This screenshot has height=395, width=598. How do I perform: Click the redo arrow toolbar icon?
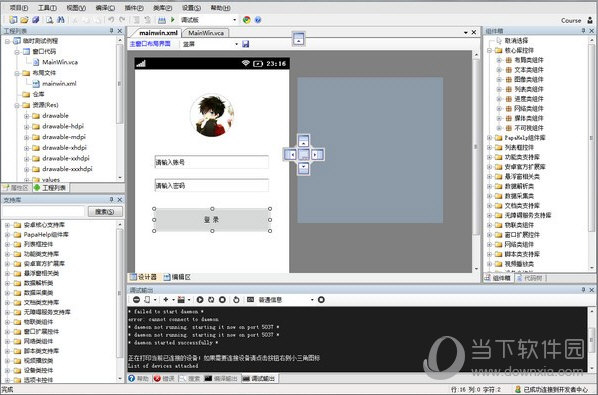(x=122, y=20)
